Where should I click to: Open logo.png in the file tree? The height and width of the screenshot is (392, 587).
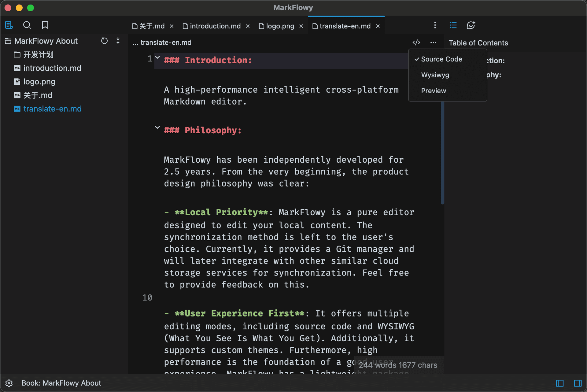[39, 82]
